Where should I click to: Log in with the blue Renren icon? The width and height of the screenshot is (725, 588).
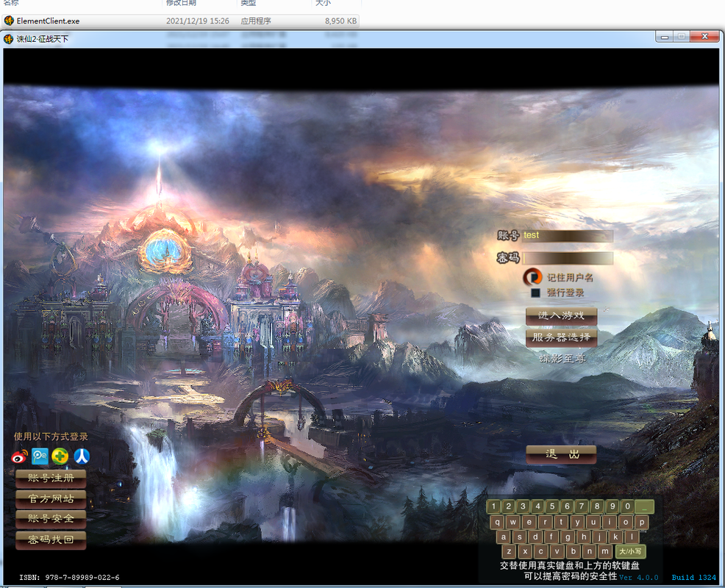(82, 456)
